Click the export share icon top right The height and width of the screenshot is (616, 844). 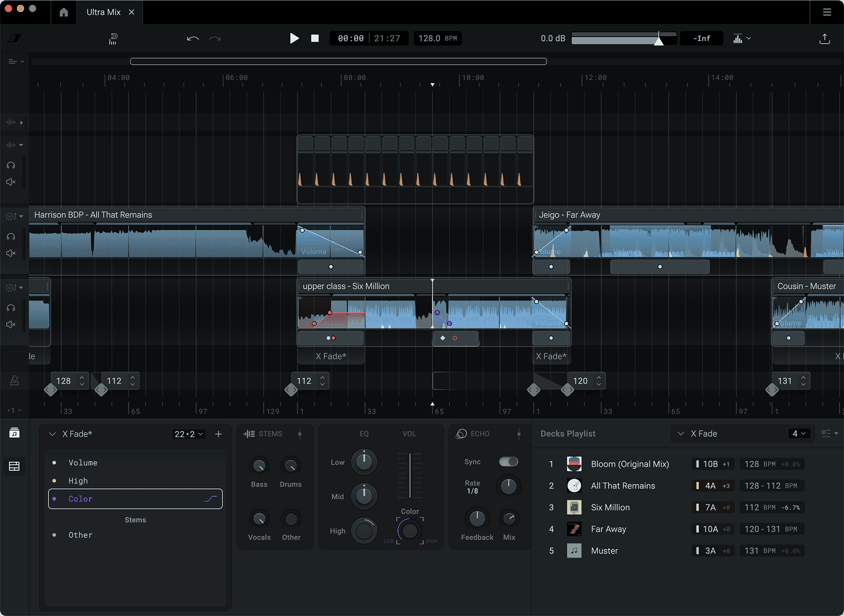[824, 38]
